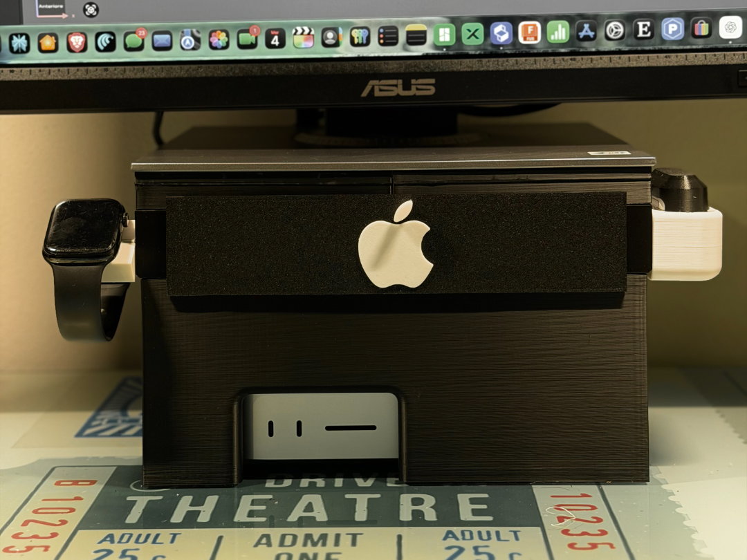This screenshot has width=747, height=560.
Task: Open the System Settings gear icon
Action: (615, 30)
